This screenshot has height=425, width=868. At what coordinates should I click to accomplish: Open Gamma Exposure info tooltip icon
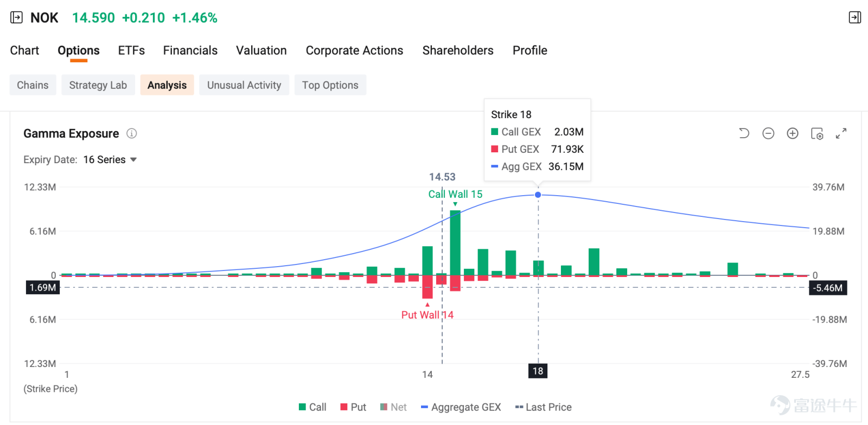(x=132, y=133)
